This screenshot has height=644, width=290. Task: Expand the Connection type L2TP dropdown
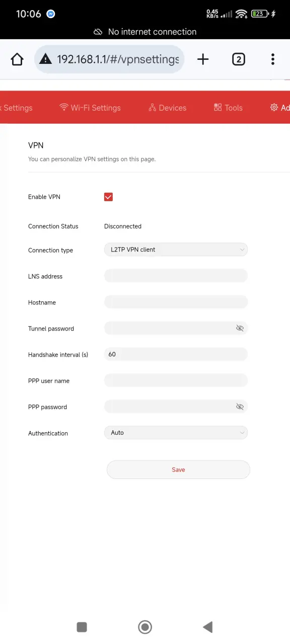pos(176,250)
